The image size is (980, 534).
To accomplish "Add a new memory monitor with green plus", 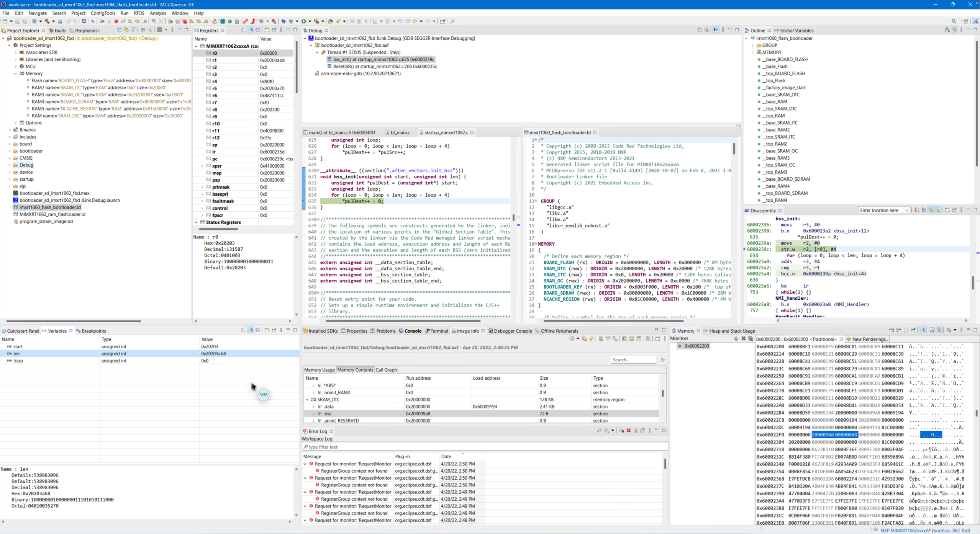I will pyautogui.click(x=736, y=338).
